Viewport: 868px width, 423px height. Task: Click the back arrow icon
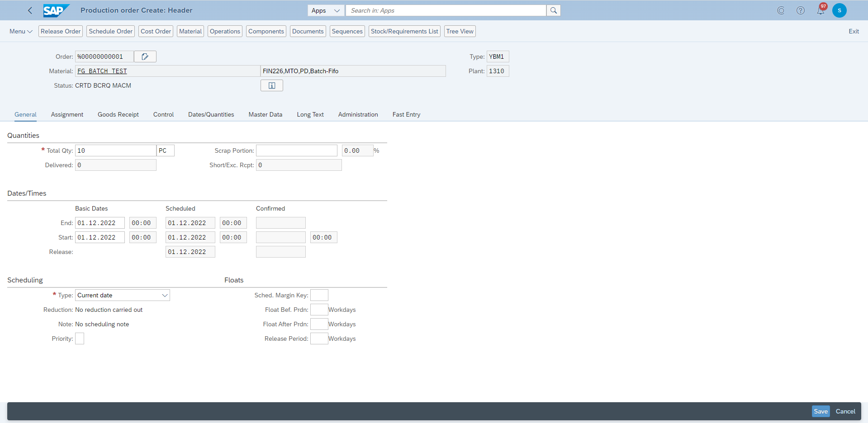click(30, 10)
